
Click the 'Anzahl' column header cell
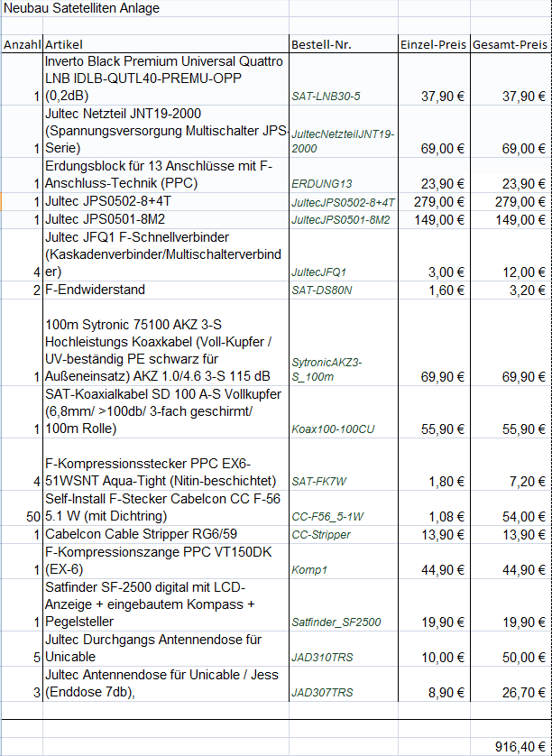[x=22, y=44]
